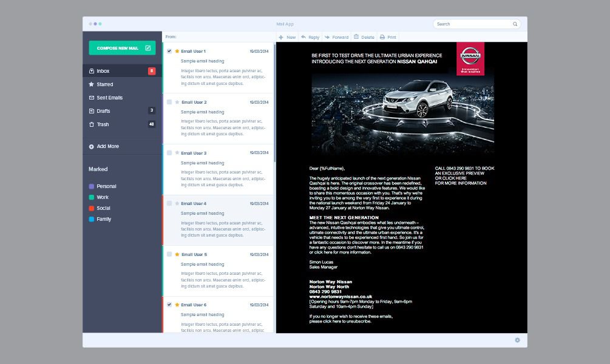The width and height of the screenshot is (610, 364).
Task: Select the red Social label swatch
Action: tap(92, 208)
